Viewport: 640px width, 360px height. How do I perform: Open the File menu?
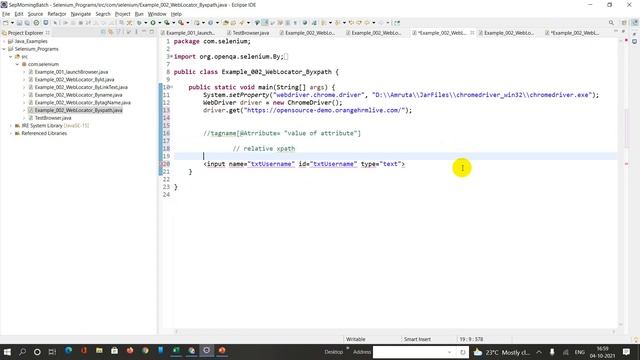(6, 14)
